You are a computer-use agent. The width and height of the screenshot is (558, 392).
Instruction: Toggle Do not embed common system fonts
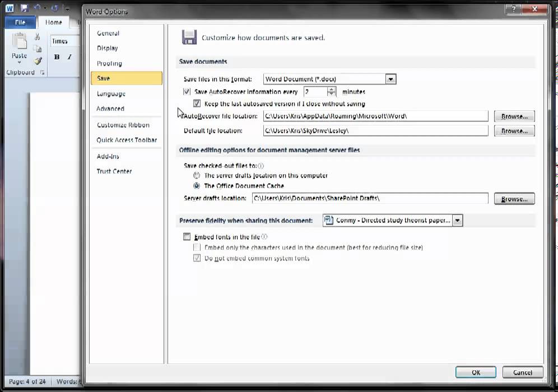(x=197, y=258)
